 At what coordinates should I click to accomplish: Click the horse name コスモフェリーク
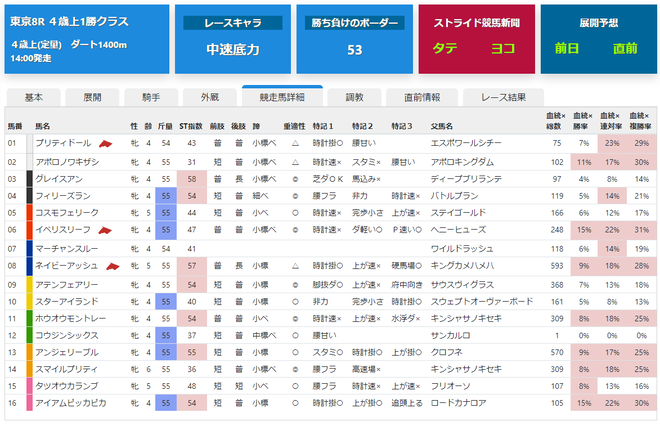pos(67,213)
